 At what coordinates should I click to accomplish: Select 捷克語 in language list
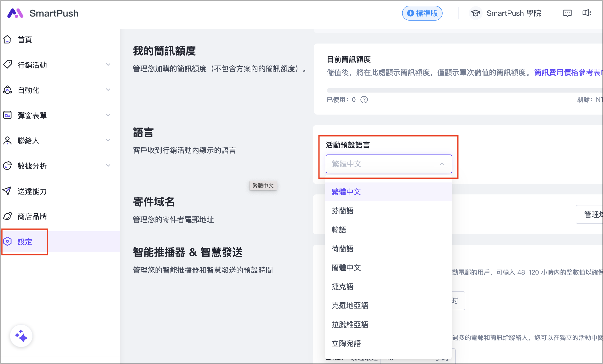point(388,287)
